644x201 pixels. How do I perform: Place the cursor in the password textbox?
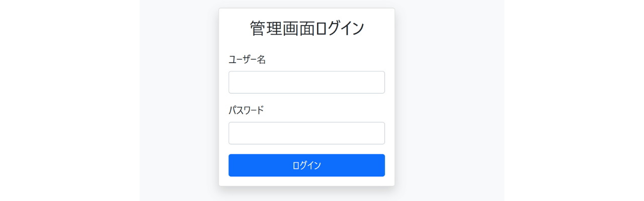point(306,133)
